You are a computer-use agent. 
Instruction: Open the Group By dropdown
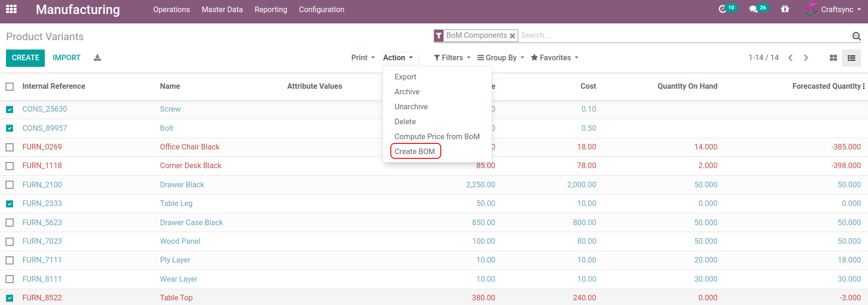(x=500, y=58)
